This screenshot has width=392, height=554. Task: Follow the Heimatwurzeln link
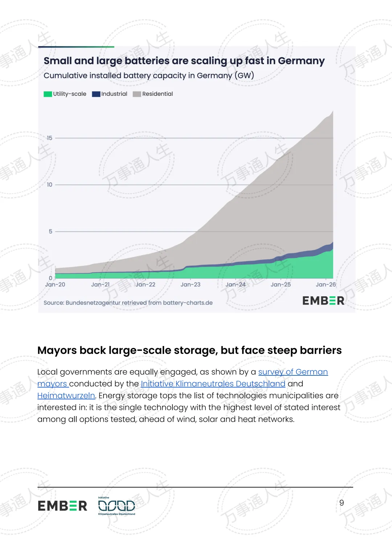pyautogui.click(x=66, y=396)
